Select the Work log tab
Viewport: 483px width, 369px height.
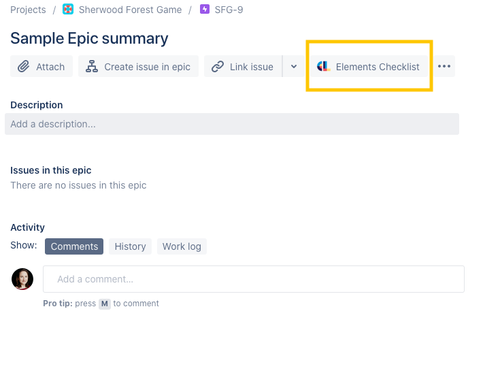tap(182, 246)
